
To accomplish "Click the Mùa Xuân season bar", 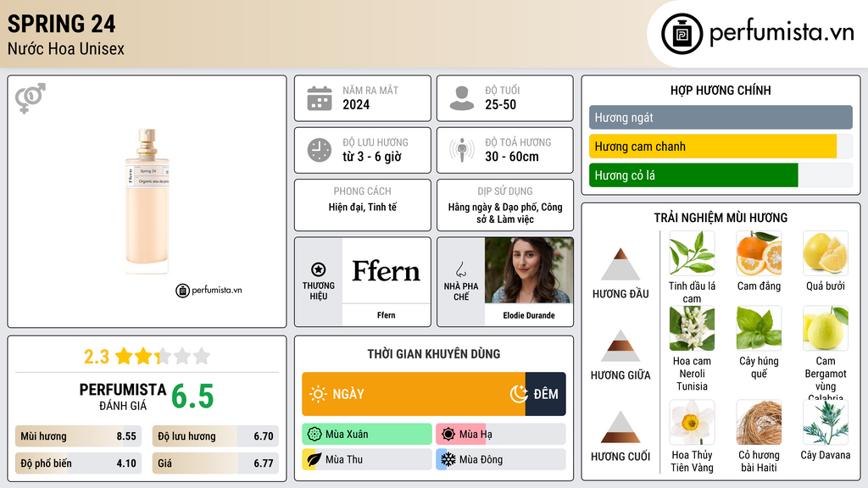I will (x=367, y=435).
